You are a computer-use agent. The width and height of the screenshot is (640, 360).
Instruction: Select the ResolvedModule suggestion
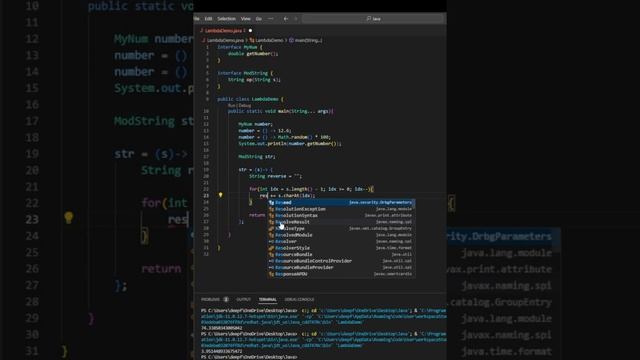(x=341, y=235)
